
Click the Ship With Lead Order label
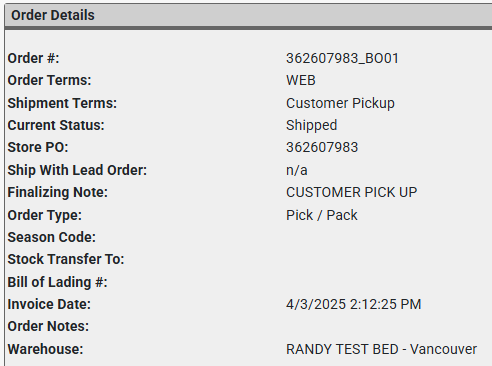click(77, 170)
